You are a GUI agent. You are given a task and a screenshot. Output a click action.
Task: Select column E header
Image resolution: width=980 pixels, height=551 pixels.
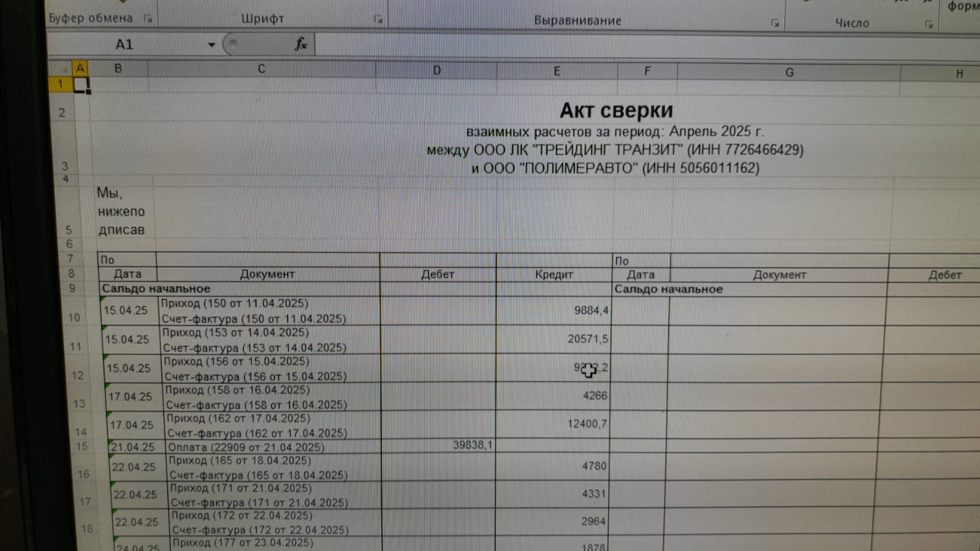point(556,71)
